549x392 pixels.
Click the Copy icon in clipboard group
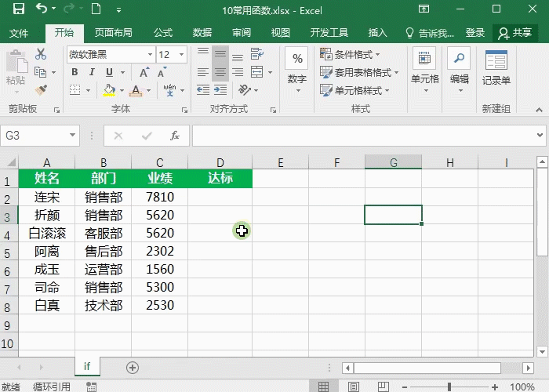point(40,72)
